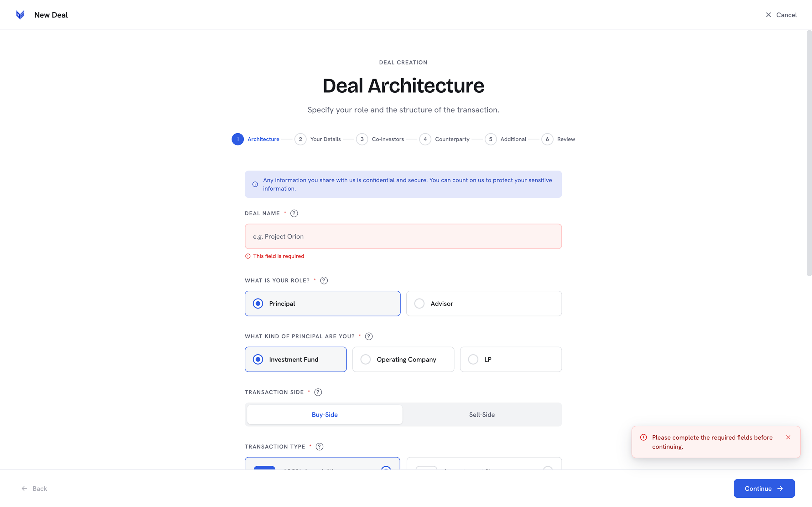Image resolution: width=812 pixels, height=507 pixels.
Task: Click the info icon in the confidentiality banner
Action: point(255,184)
